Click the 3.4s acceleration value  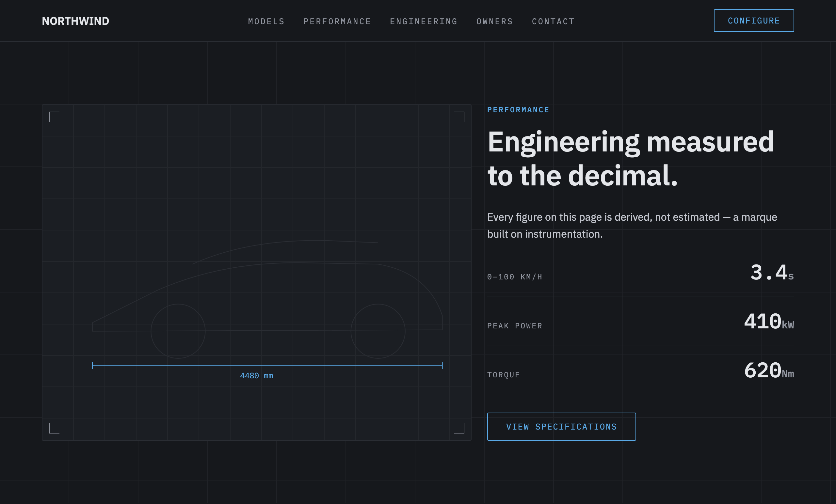click(772, 273)
